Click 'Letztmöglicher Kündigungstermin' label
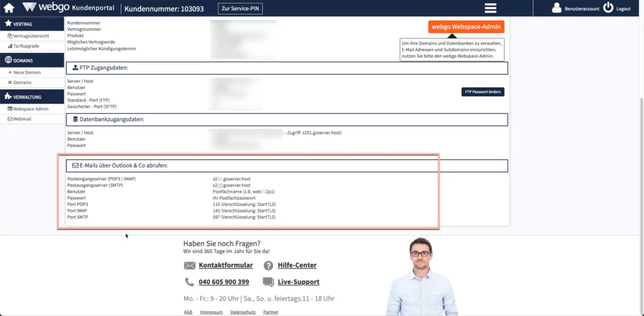Image resolution: width=644 pixels, height=316 pixels. pos(101,48)
